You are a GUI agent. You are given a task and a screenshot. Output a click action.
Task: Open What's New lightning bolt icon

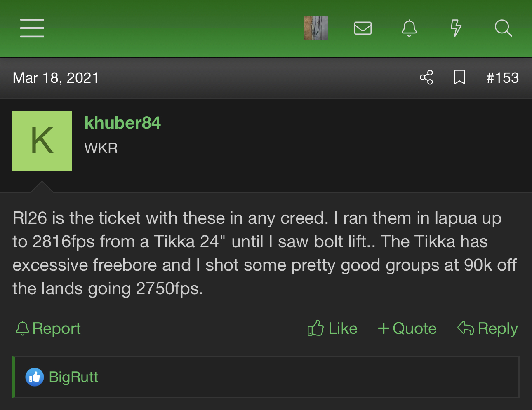point(456,28)
